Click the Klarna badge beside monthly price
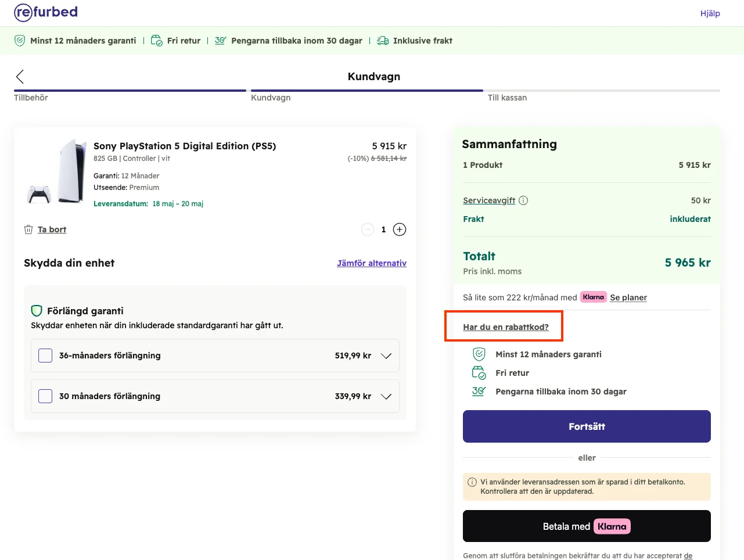The image size is (744, 560). coord(594,297)
